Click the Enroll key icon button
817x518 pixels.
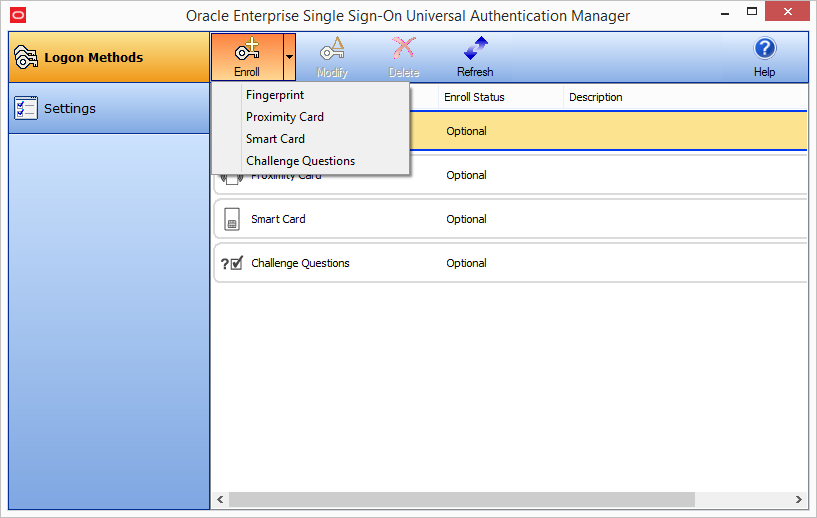click(x=247, y=57)
